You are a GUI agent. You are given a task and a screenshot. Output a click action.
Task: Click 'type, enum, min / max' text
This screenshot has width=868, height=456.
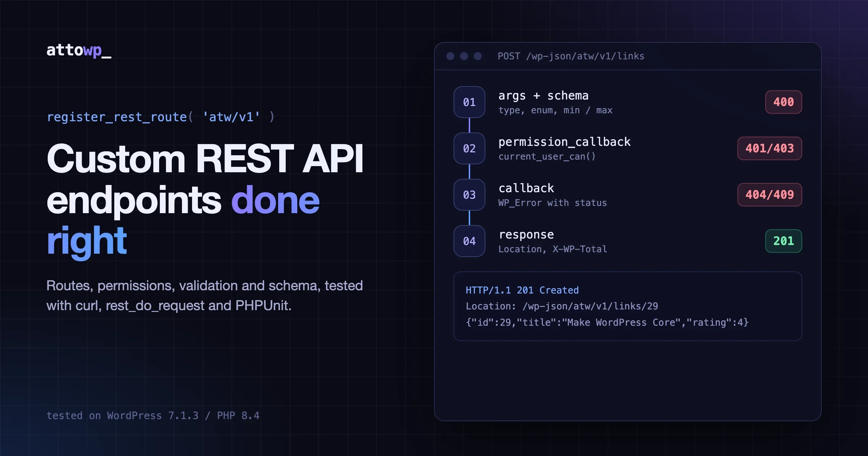tap(556, 110)
